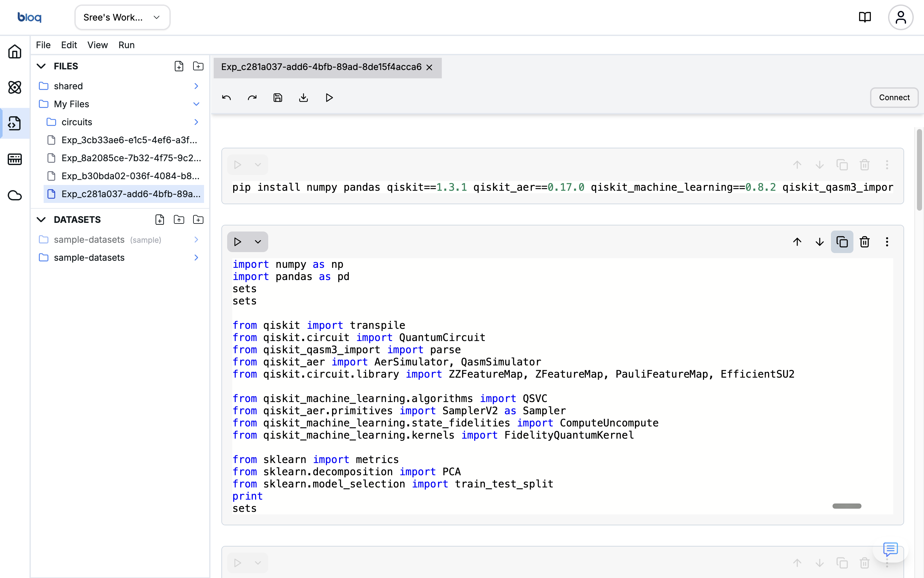Select the Exp_c281a037 notebook tab
The image size is (924, 578).
coord(321,67)
